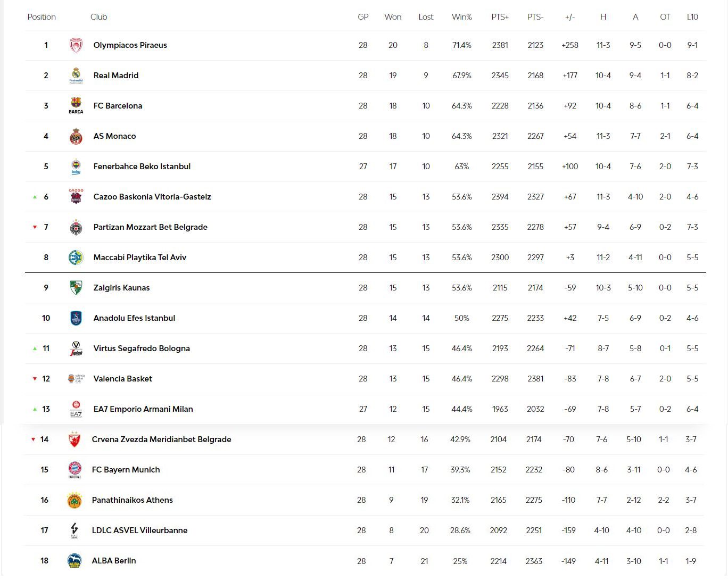Image resolution: width=728 pixels, height=581 pixels.
Task: Click the FC Bayern Munich logo
Action: click(x=75, y=470)
